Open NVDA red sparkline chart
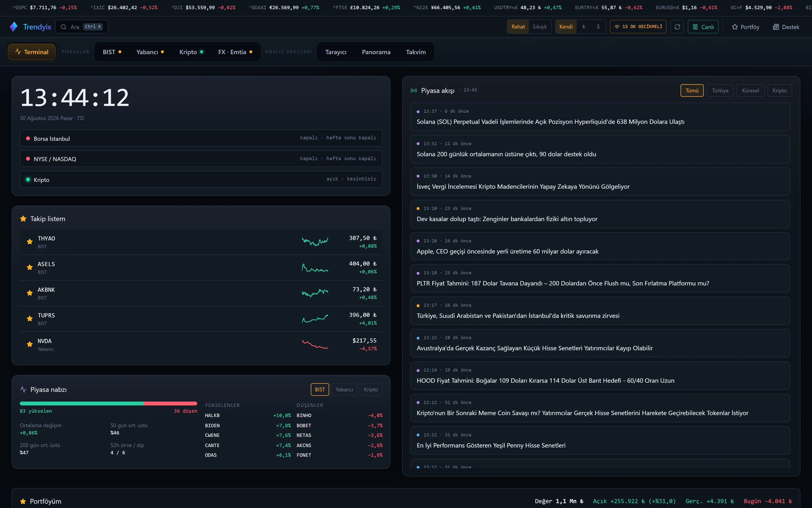This screenshot has height=508, width=812. click(x=315, y=344)
